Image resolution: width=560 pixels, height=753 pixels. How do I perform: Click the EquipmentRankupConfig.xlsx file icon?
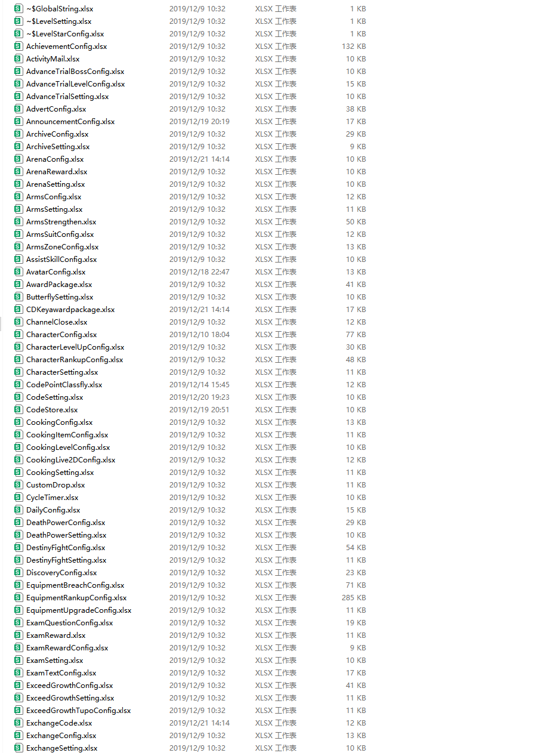pos(18,598)
